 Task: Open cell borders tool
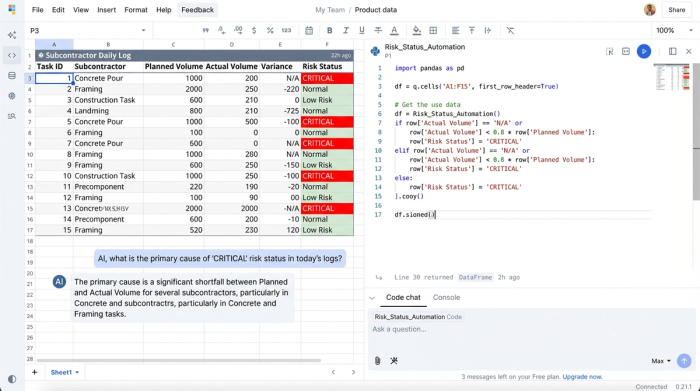click(x=433, y=30)
